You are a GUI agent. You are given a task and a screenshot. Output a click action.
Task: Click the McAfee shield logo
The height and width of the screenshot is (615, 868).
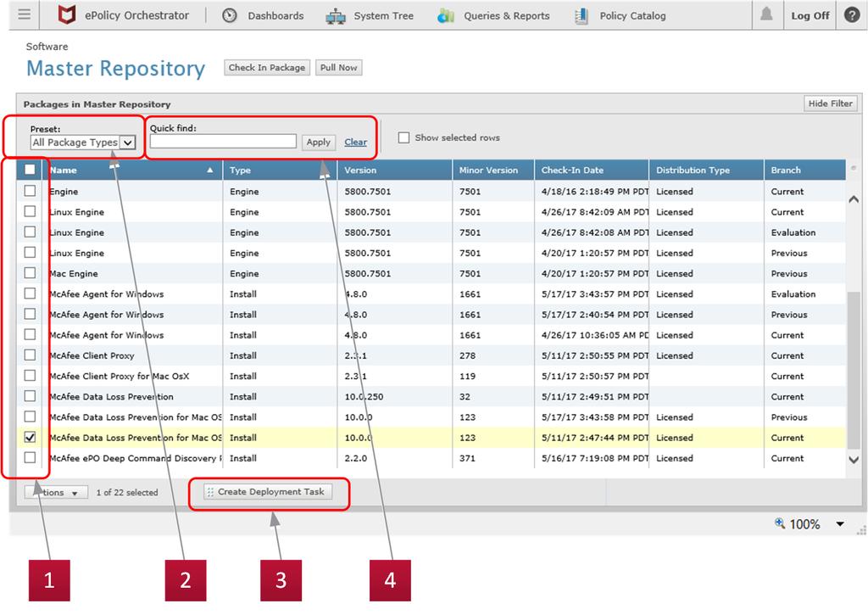[x=67, y=15]
